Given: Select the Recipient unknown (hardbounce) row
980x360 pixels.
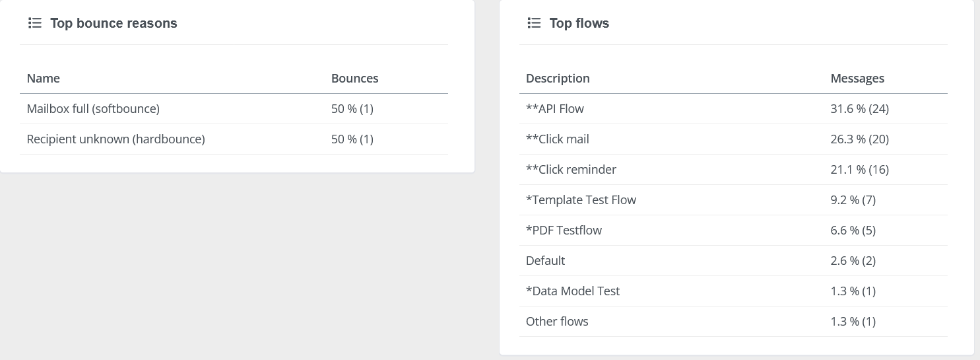Looking at the screenshot, I should (x=115, y=139).
